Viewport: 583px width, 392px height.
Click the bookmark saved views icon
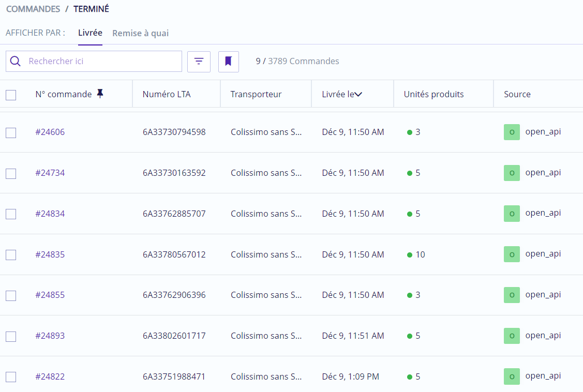pos(228,62)
